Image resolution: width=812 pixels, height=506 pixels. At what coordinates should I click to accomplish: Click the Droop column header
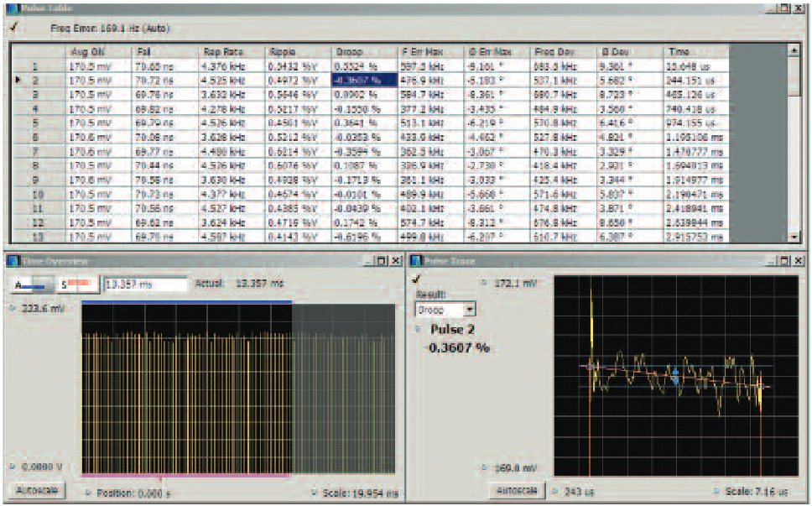click(x=348, y=52)
